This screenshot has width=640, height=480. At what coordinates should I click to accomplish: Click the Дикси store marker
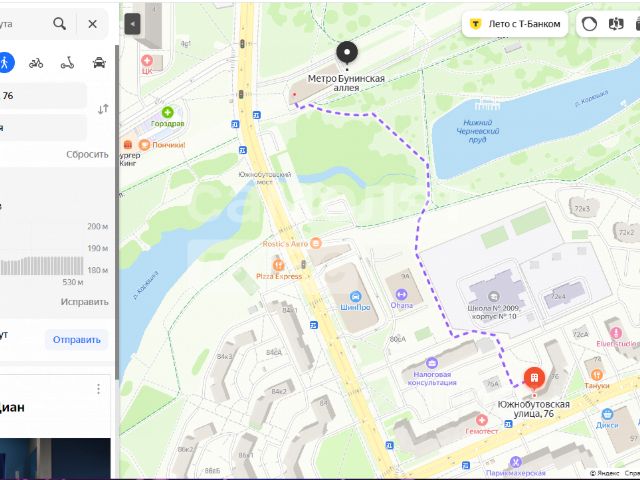pyautogui.click(x=607, y=414)
